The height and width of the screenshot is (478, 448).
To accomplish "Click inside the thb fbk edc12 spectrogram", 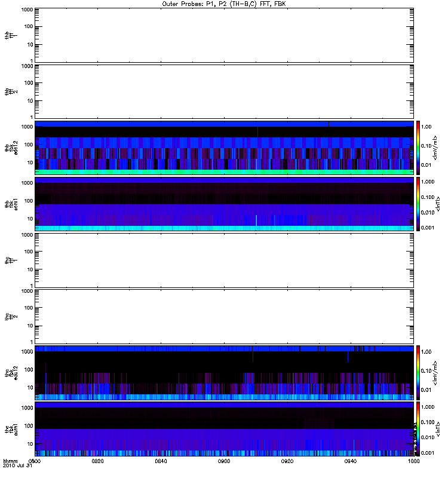I will 224,148.
